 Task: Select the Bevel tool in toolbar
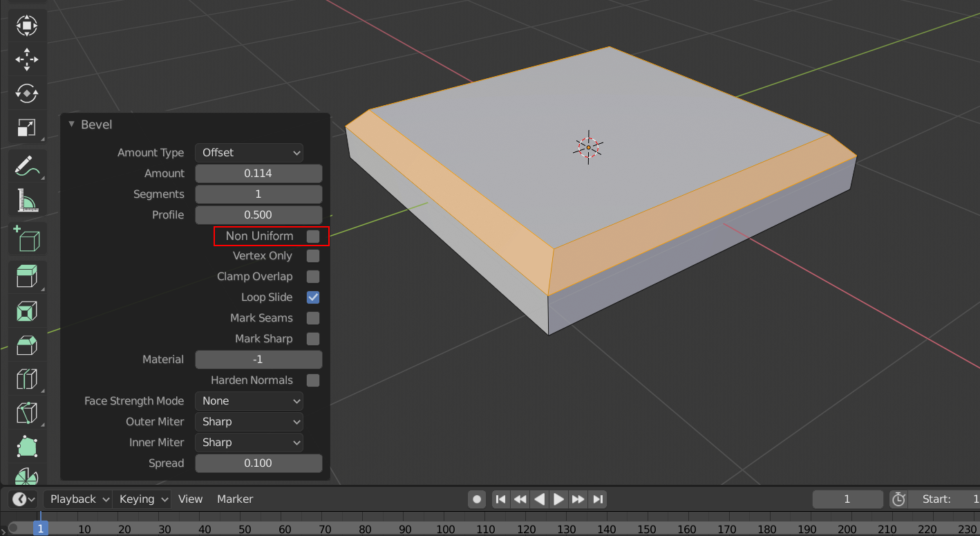coord(27,345)
